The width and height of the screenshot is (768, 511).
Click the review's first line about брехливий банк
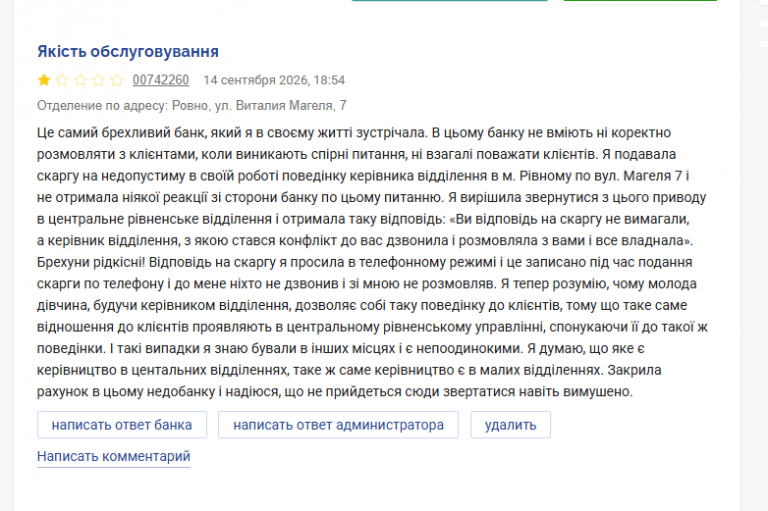tap(354, 133)
